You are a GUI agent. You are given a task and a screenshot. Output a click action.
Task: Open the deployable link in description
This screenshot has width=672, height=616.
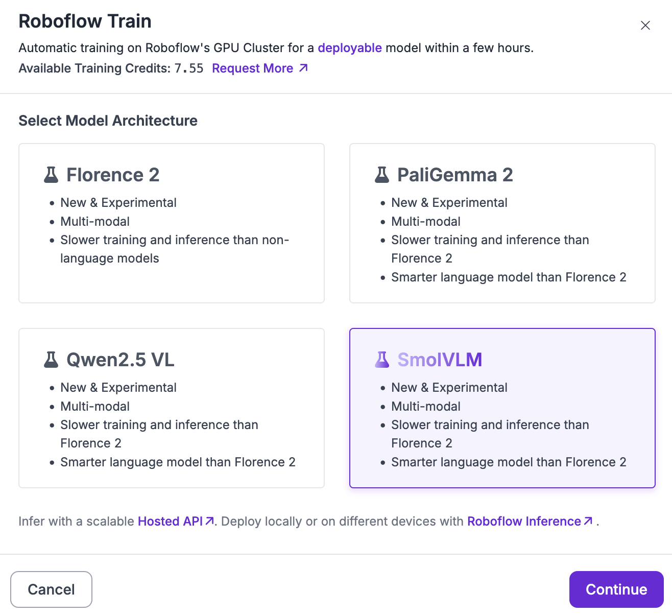[x=350, y=48]
